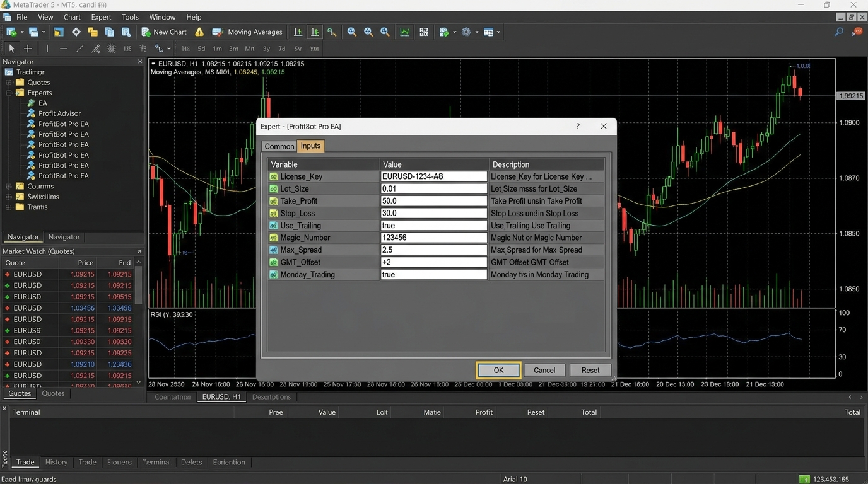Click the Lot_Size value field showing 0.01

(434, 188)
